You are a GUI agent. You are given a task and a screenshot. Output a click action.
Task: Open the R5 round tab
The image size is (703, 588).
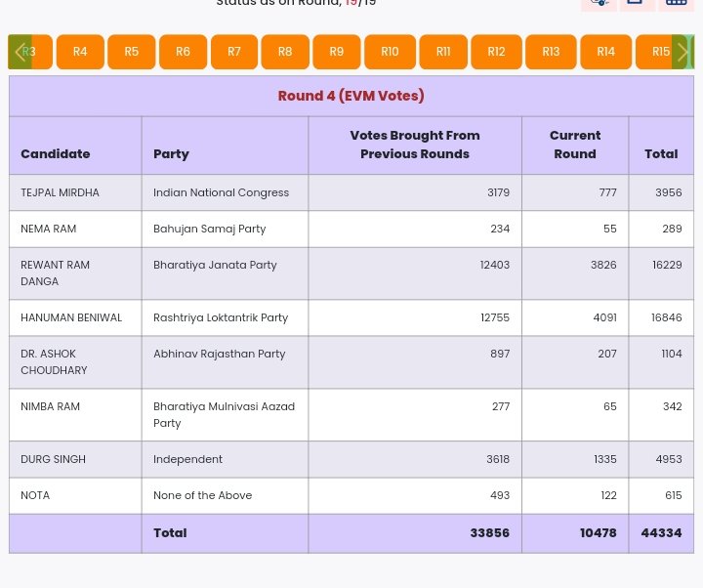pos(132,52)
